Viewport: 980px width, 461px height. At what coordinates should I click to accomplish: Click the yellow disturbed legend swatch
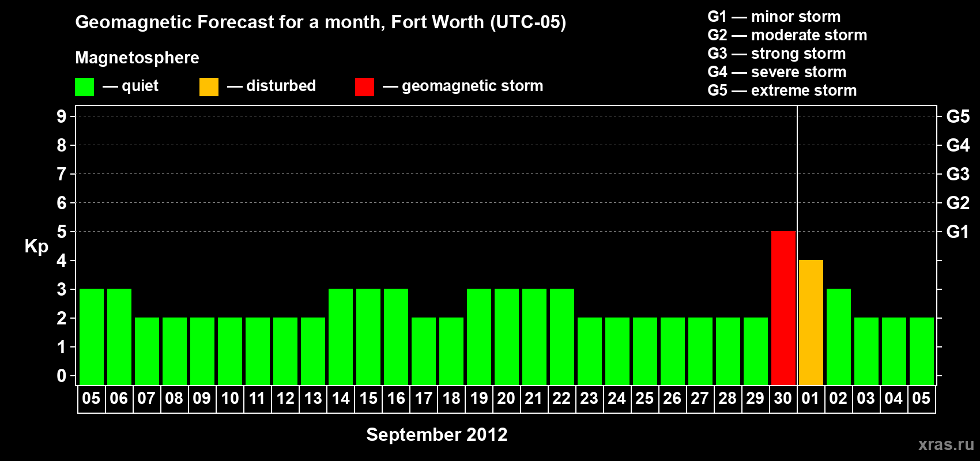(209, 87)
